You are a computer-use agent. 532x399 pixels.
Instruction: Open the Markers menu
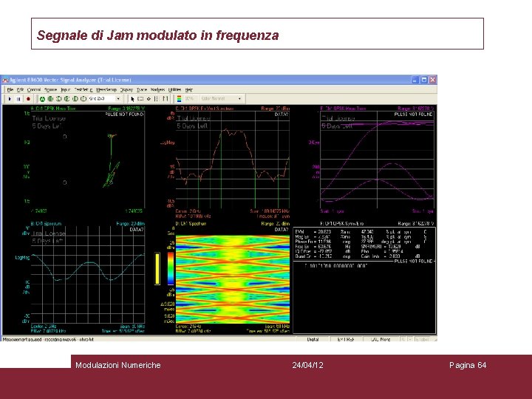(158, 89)
